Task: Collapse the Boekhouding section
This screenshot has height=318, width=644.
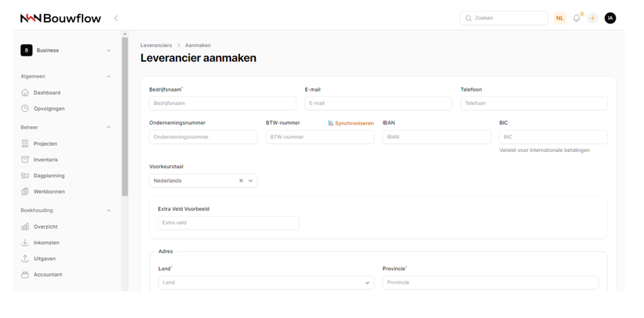Action: pyautogui.click(x=108, y=211)
